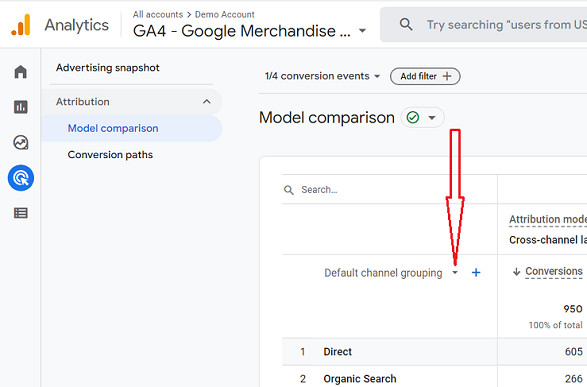This screenshot has height=387, width=587.
Task: Select the Direct channel row
Action: (x=435, y=352)
